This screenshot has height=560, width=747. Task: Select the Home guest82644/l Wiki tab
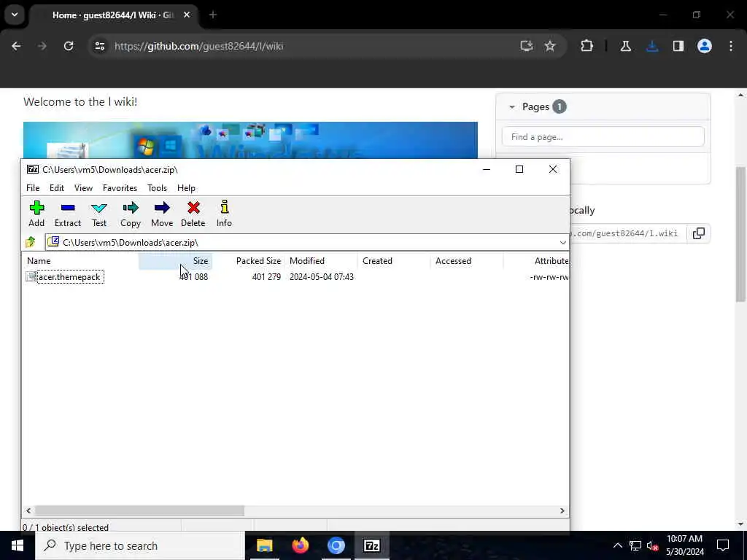point(113,15)
